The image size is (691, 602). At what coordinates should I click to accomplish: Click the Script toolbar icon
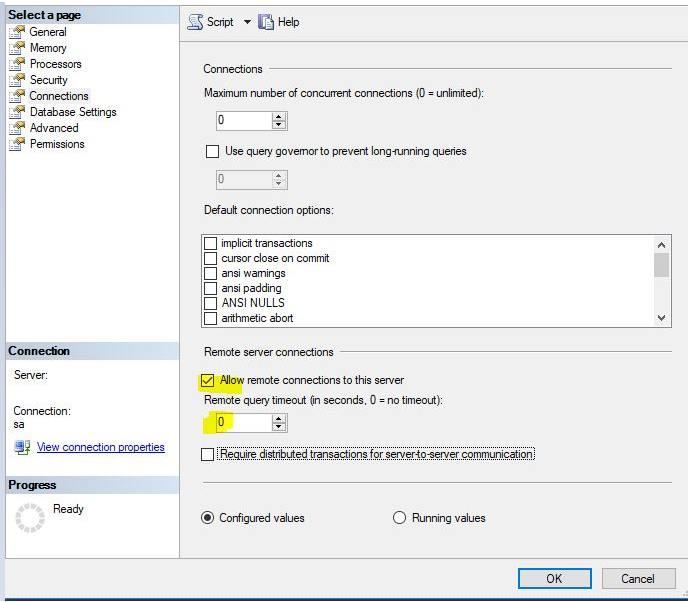pos(196,22)
